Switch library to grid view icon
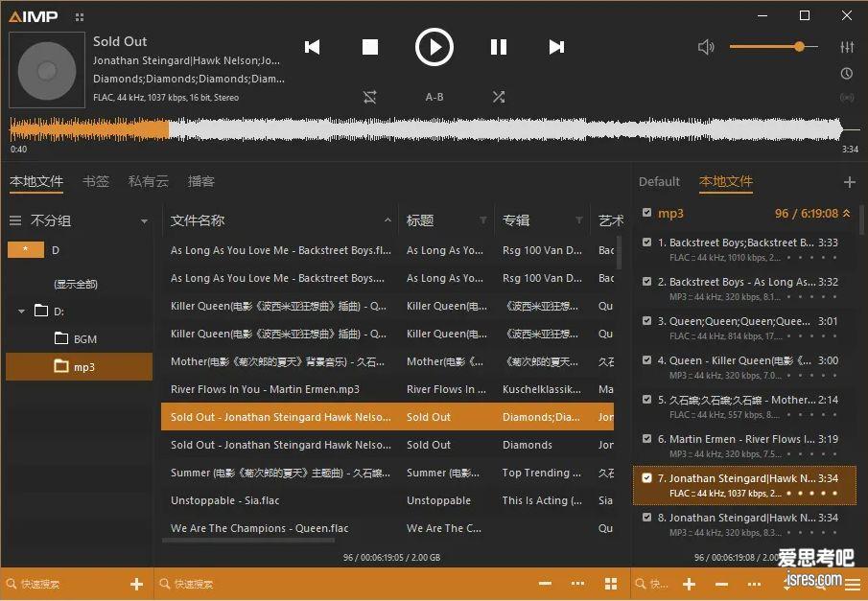This screenshot has height=601, width=868. [611, 584]
